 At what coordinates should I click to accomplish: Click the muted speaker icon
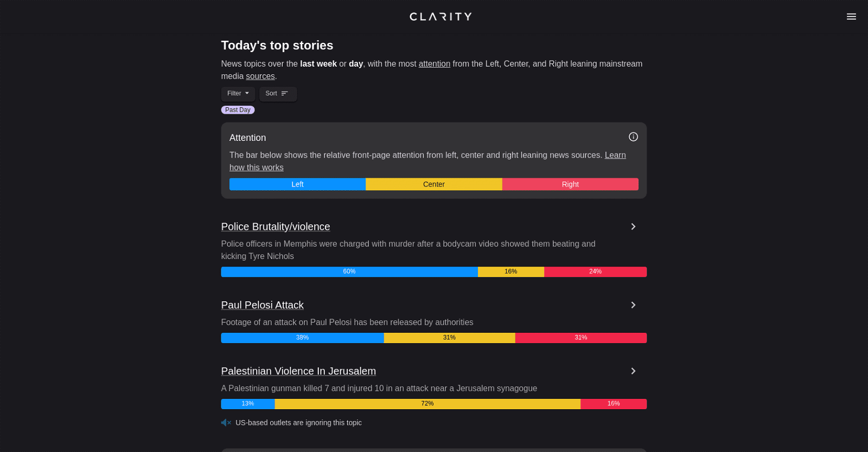tap(226, 423)
